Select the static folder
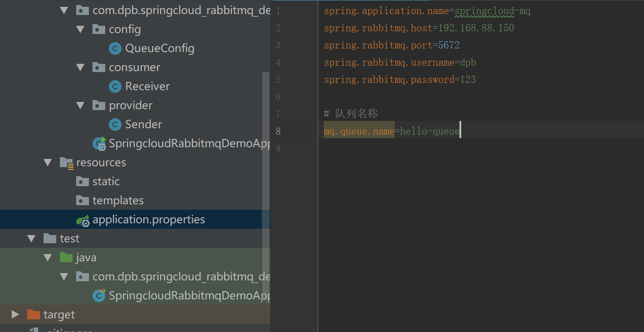Image resolution: width=644 pixels, height=332 pixels. (x=106, y=182)
